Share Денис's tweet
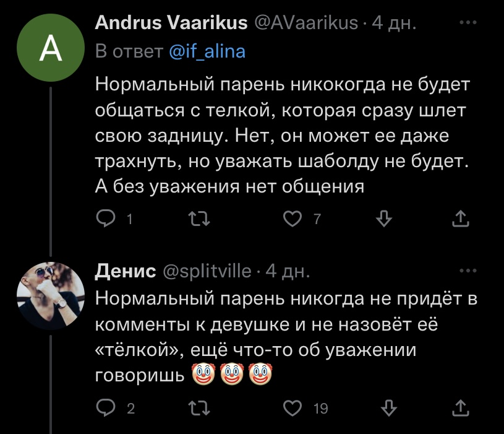The height and width of the screenshot is (434, 504). pos(461,407)
